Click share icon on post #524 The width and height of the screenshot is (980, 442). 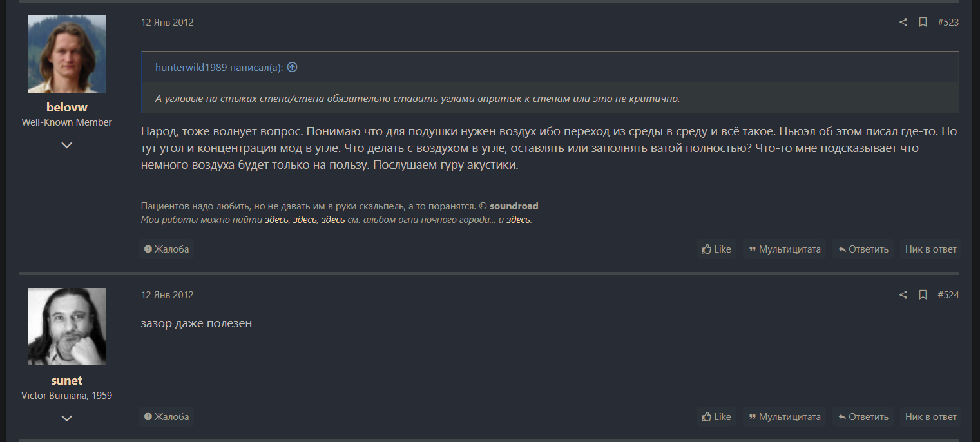[903, 295]
